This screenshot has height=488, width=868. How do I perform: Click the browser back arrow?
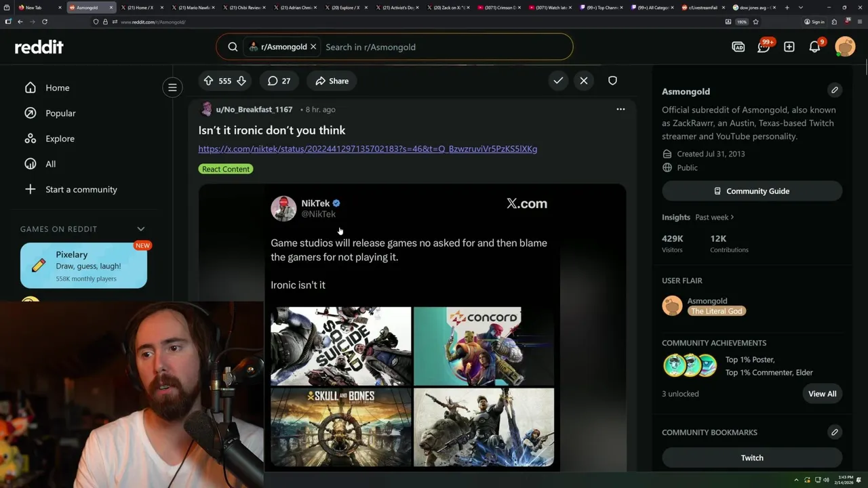pyautogui.click(x=20, y=22)
